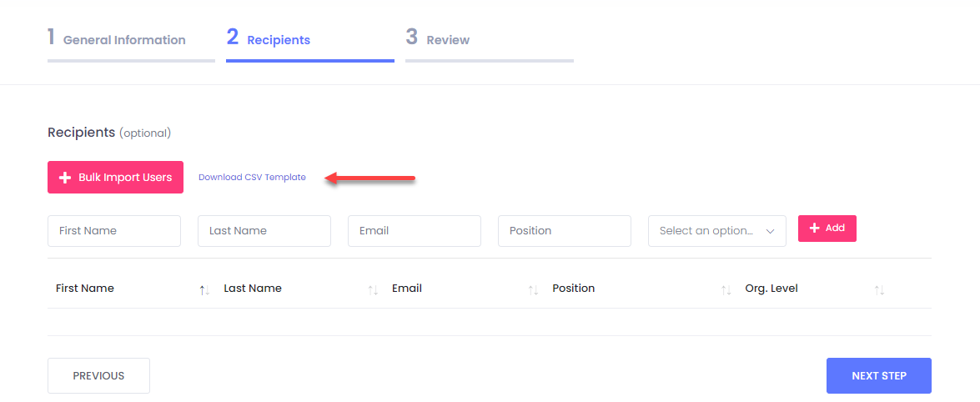Expand the dropdown chevron next to Position field
Screen dimensions: 980x402
point(771,231)
